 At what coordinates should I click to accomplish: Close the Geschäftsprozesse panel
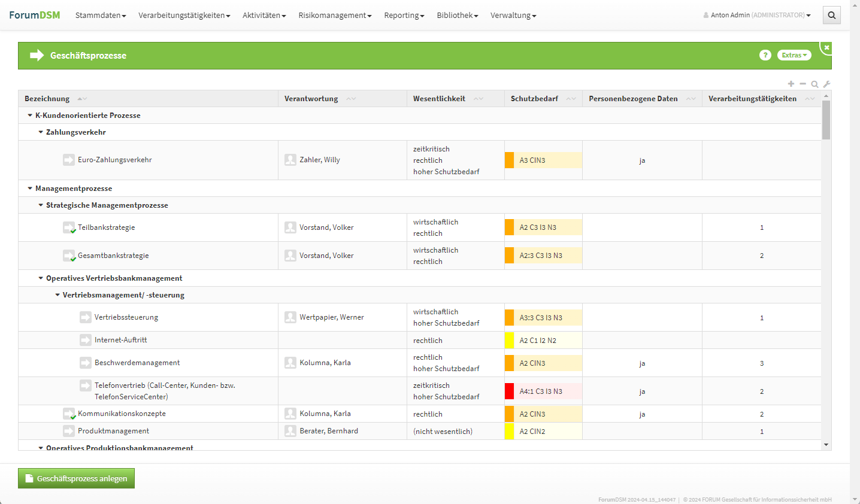tap(826, 48)
